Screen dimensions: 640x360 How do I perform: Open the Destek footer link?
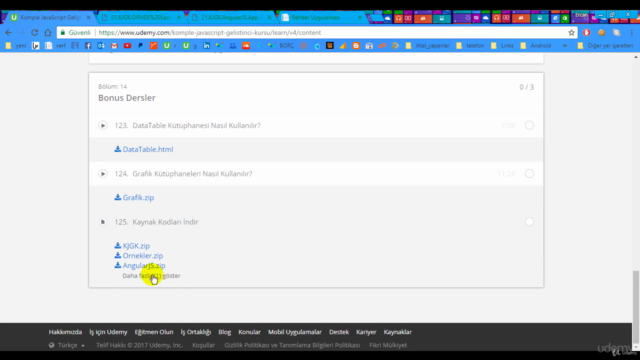pos(339,332)
